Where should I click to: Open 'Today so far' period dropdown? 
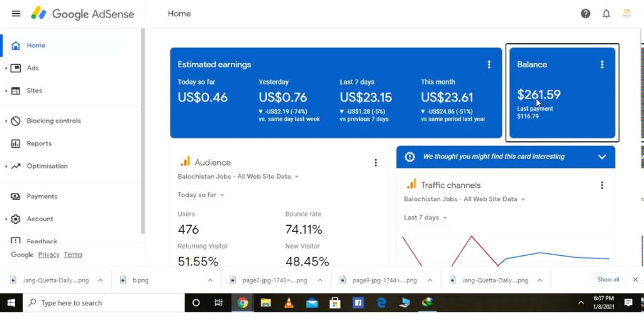coord(201,195)
